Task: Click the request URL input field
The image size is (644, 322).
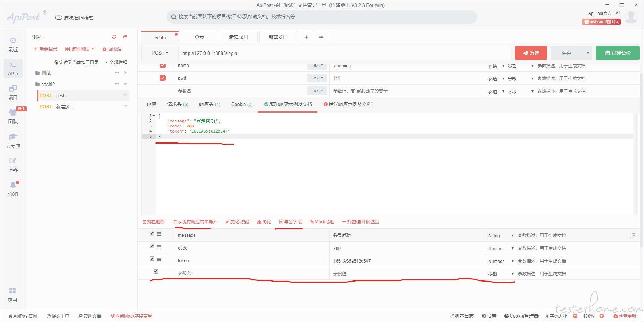Action: [345, 53]
